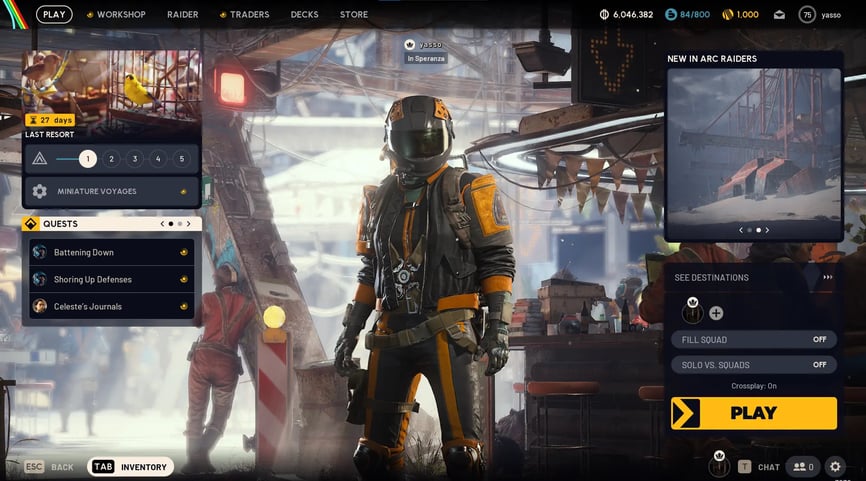Expand See Destinations with the triple arrows
Viewport: 866px width, 481px height.
point(827,278)
